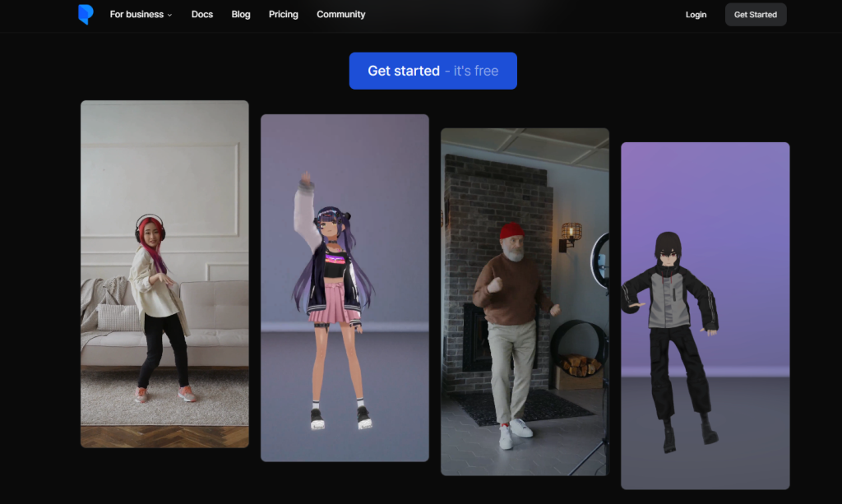The image size is (842, 504).
Task: Play the woman dancing with headphones video
Action: point(164,273)
